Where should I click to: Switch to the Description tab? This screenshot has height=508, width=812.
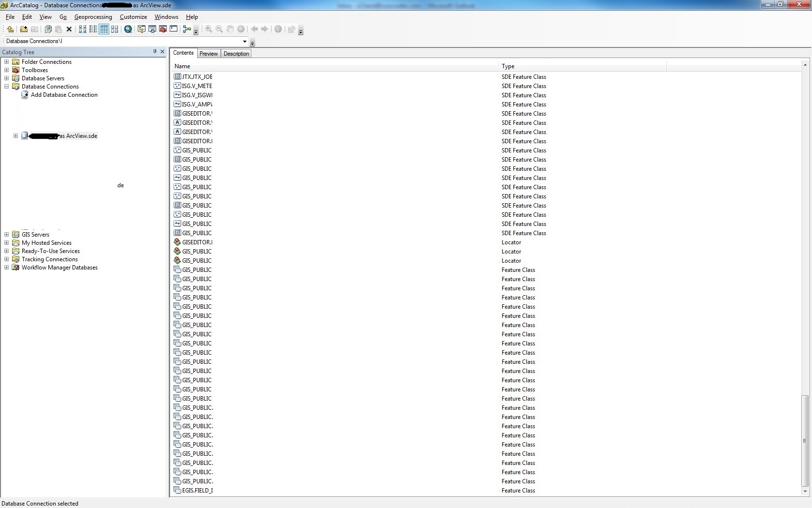236,54
